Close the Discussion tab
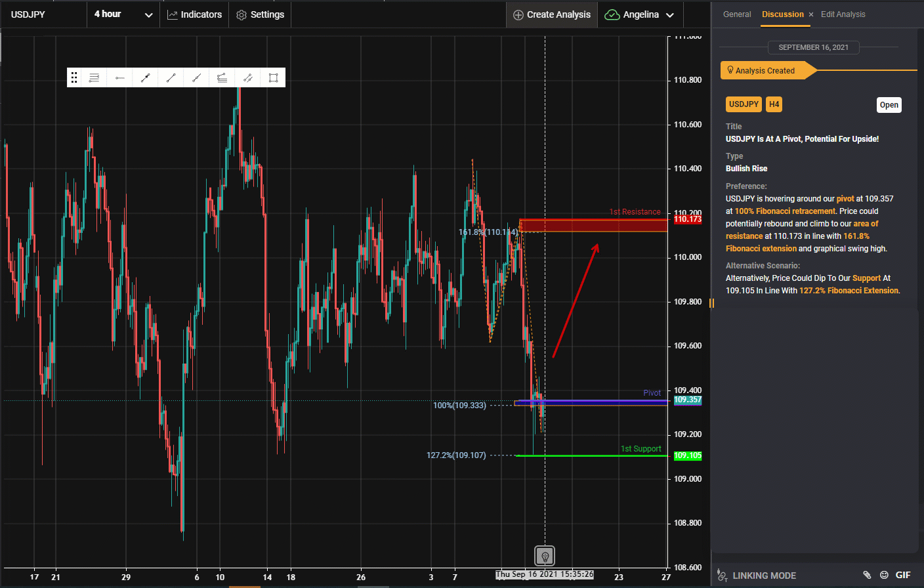The image size is (924, 588). tap(811, 14)
